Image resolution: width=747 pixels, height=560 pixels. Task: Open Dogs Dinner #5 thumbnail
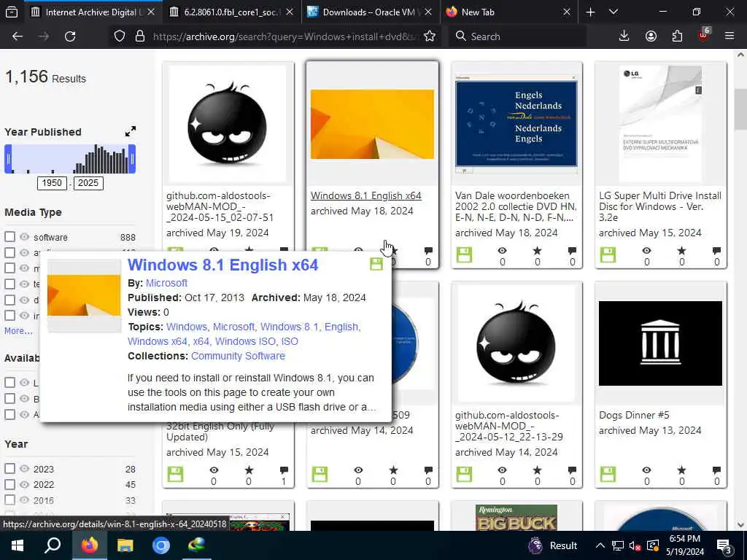pos(660,343)
